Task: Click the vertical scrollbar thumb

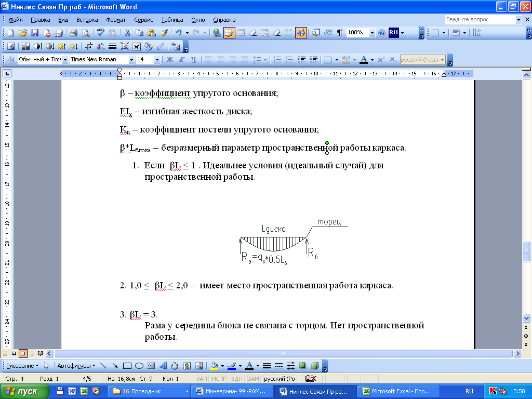Action: tap(526, 251)
